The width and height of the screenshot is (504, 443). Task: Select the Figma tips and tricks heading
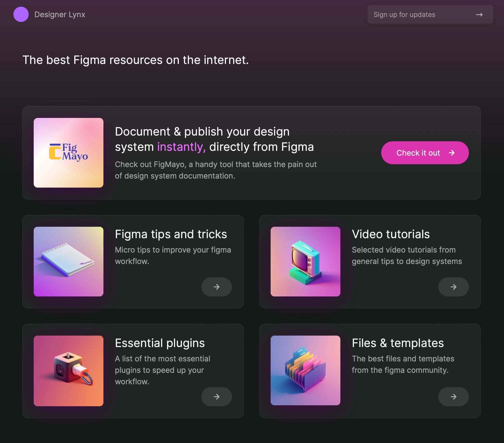click(x=171, y=234)
